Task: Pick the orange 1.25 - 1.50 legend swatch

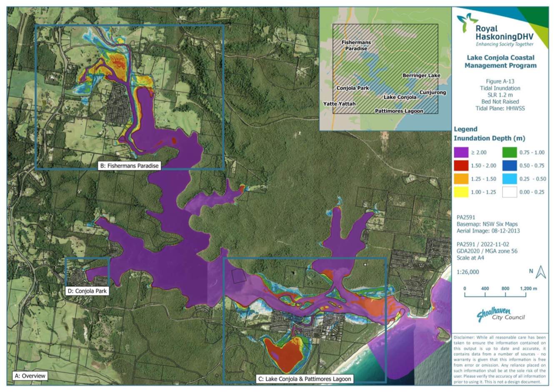Action: 461,179
